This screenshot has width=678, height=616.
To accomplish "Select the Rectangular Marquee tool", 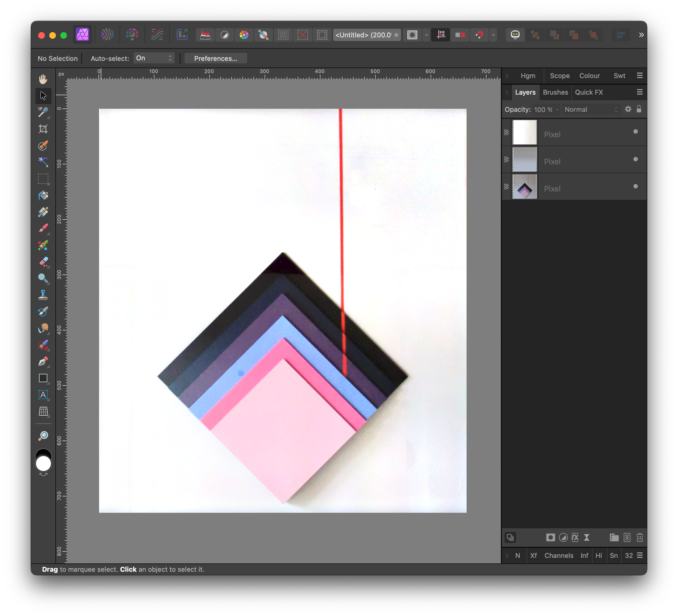I will (43, 178).
